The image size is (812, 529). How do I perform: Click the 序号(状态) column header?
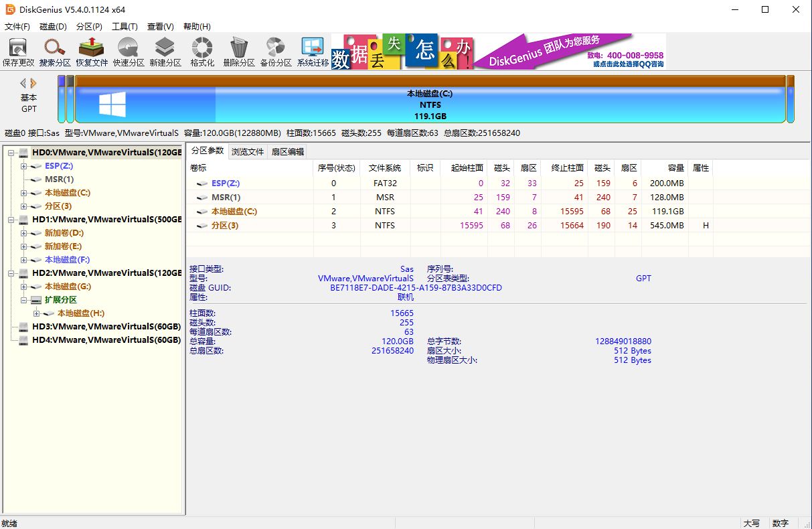[337, 168]
